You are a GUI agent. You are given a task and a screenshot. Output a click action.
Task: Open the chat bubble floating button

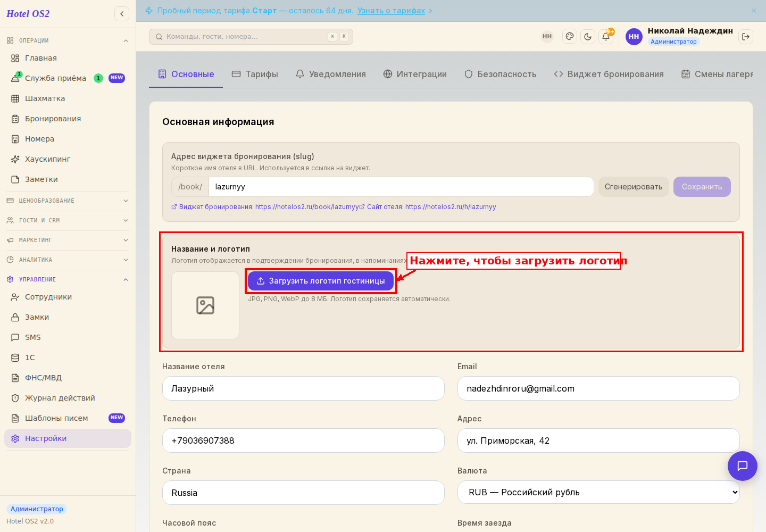click(743, 466)
